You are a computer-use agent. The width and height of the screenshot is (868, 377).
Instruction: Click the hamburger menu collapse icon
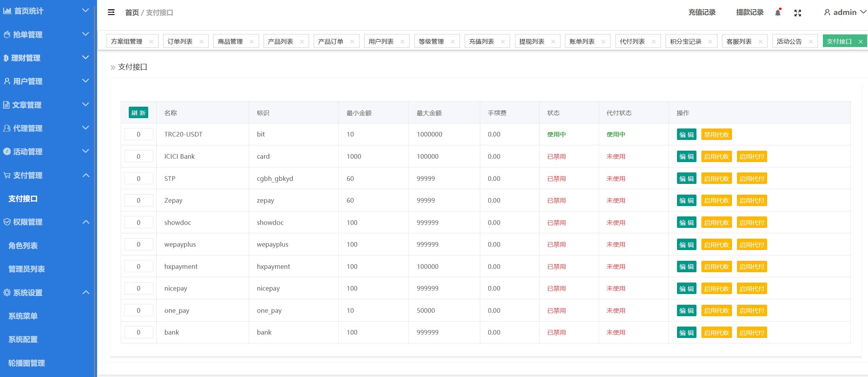(111, 12)
